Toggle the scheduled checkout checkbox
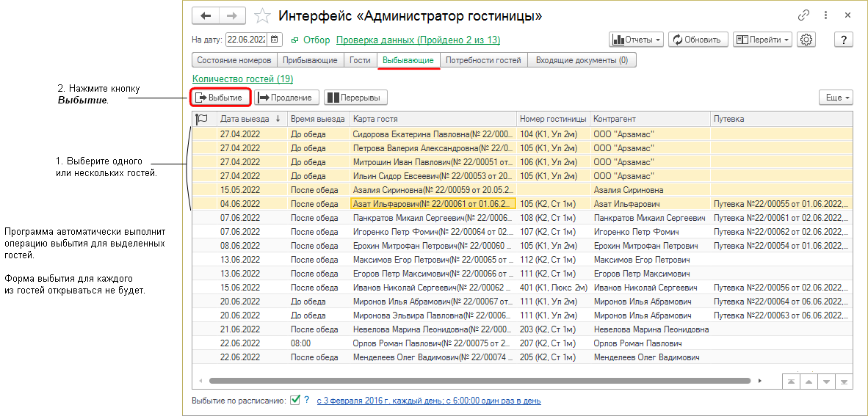Viewport: 868px width, 416px height. coord(295,401)
